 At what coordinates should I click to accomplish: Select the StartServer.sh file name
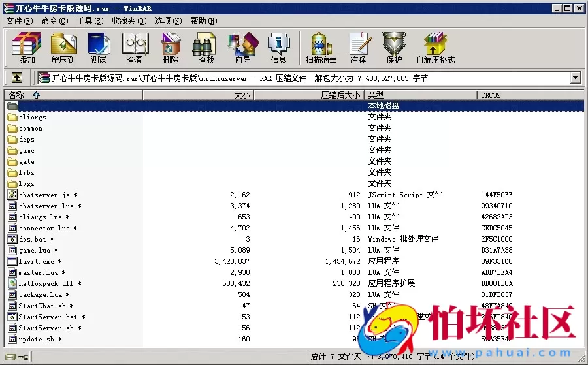click(50, 328)
